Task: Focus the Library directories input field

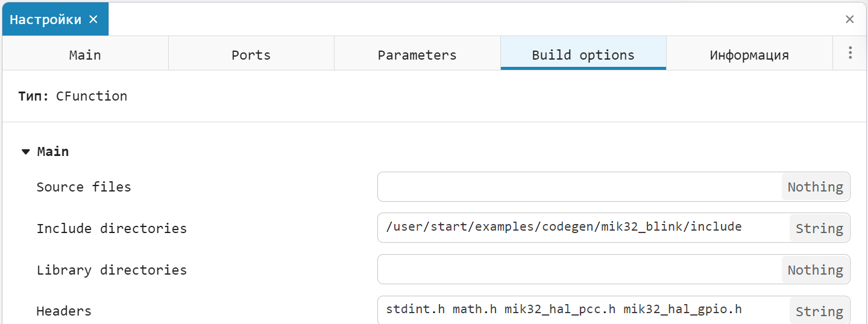Action: [x=579, y=270]
